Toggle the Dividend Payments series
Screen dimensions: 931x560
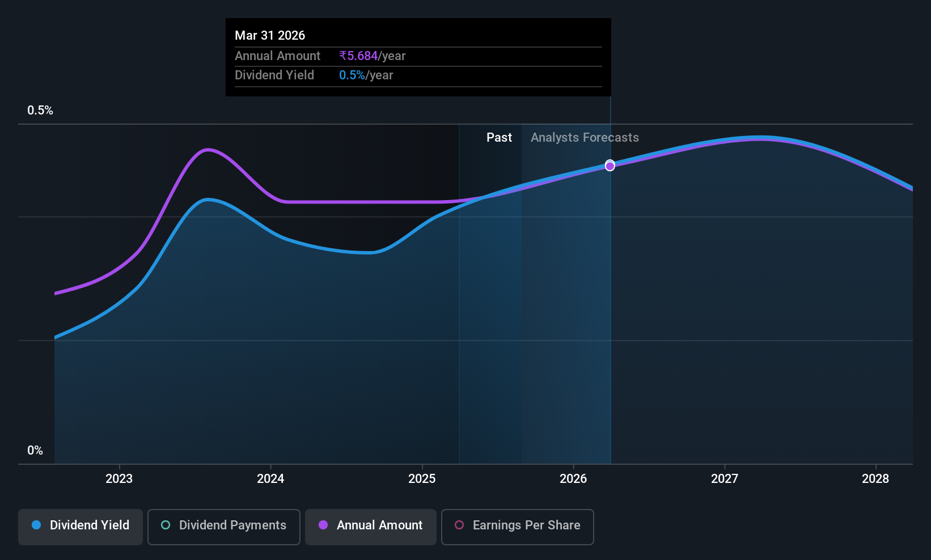point(224,527)
